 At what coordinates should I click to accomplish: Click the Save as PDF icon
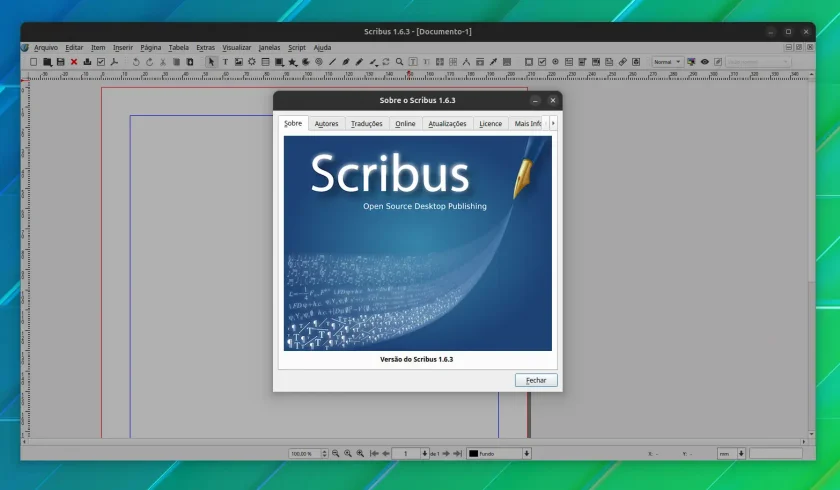(x=114, y=62)
